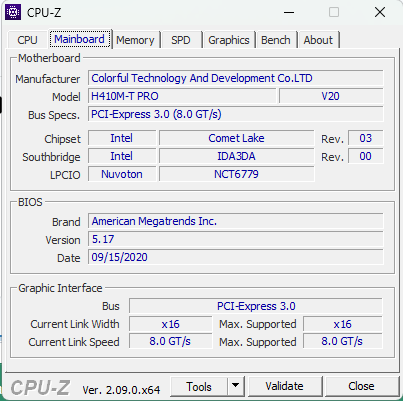Screen dimensions: 403x401
Task: Click the version text Ver. 2.09.0.x64
Action: tap(121, 390)
